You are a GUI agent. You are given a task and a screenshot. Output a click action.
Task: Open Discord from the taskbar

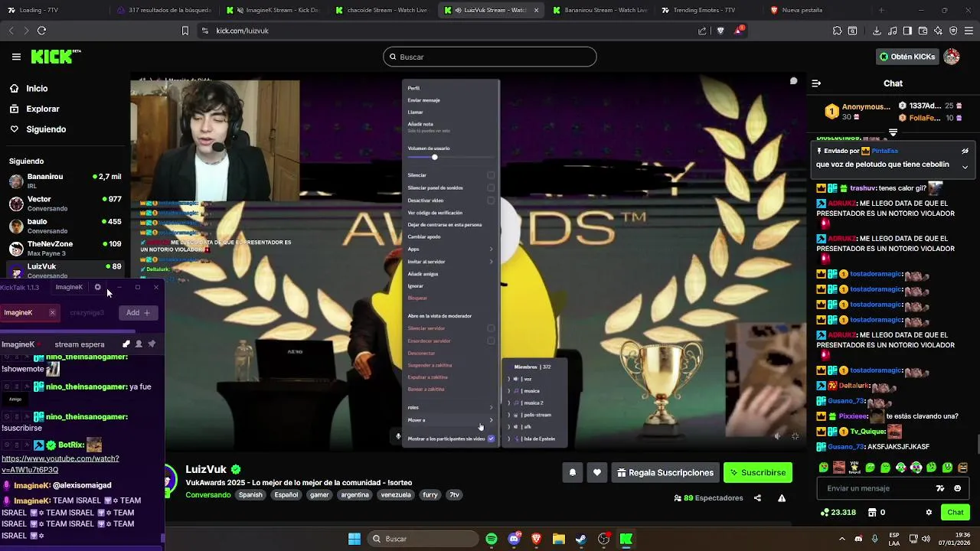(514, 539)
